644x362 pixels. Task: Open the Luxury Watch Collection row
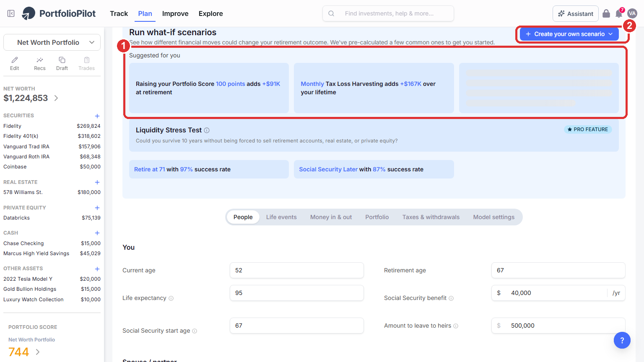click(x=52, y=300)
